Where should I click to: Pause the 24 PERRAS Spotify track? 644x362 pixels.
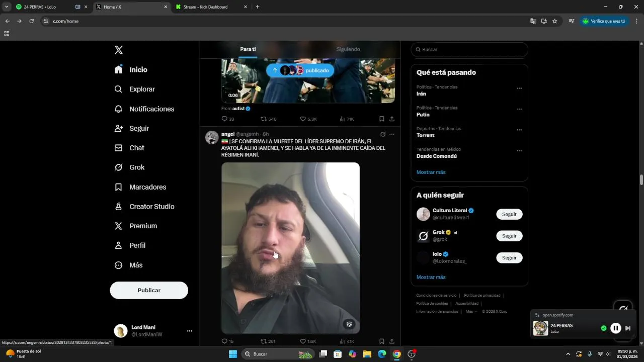point(615,328)
